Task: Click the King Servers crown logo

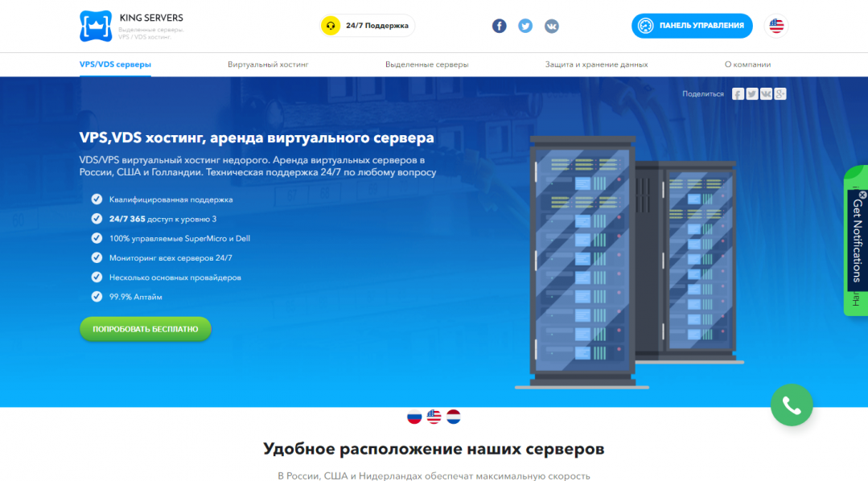Action: point(96,26)
